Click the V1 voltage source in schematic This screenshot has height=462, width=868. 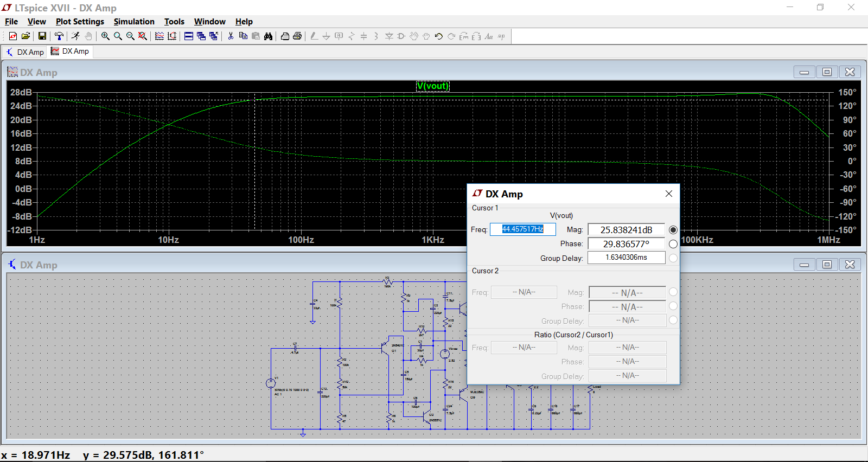[x=271, y=383]
